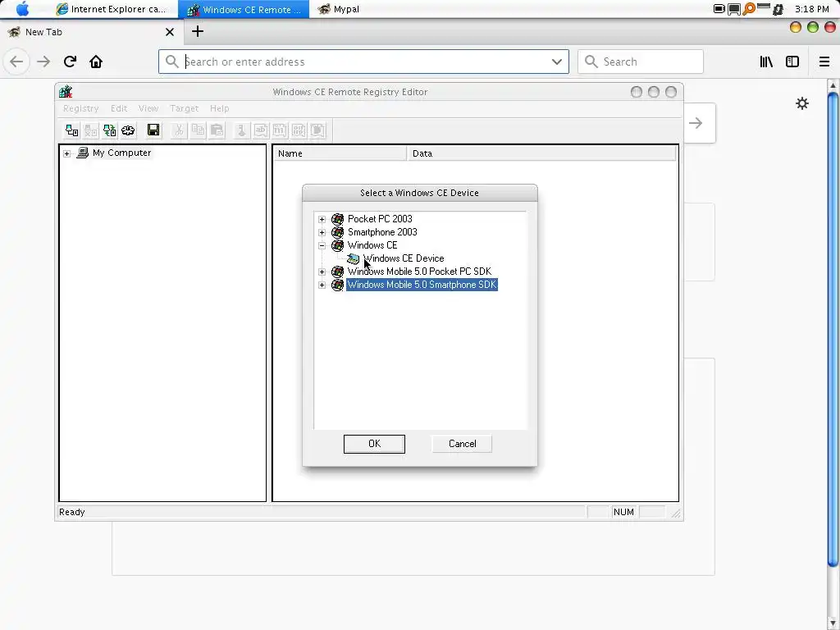Viewport: 840px width, 630px height.
Task: Click the connect-to-device toolbar icon
Action: tap(72, 130)
